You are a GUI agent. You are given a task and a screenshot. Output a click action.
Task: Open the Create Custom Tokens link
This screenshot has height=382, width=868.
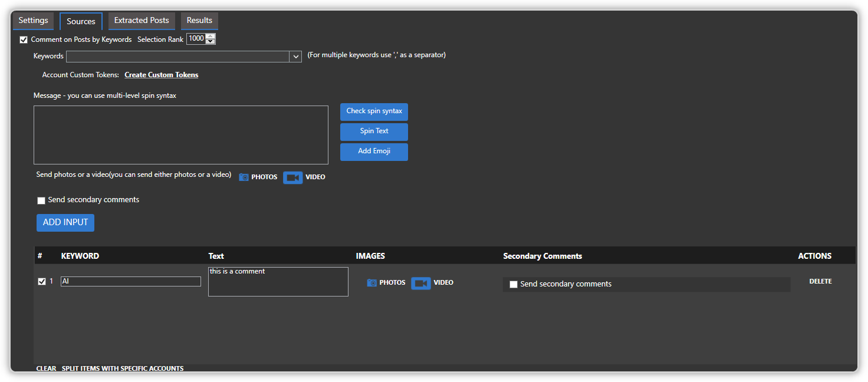(161, 75)
